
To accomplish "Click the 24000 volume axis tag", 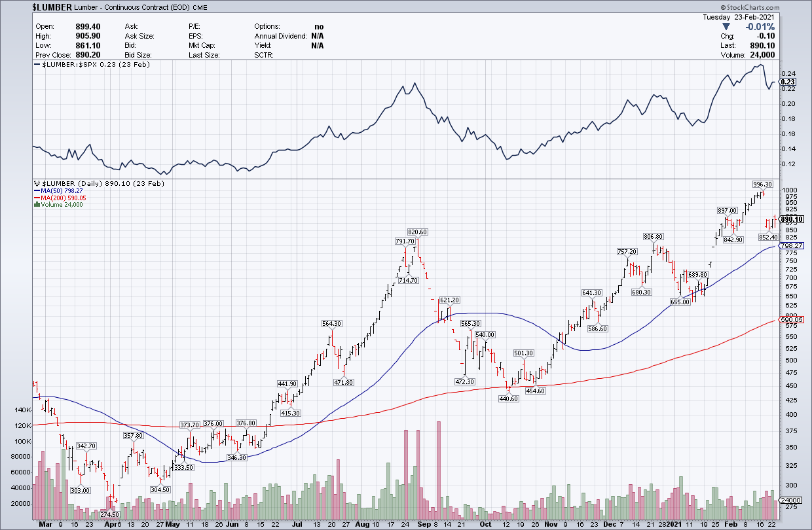I will (x=789, y=501).
